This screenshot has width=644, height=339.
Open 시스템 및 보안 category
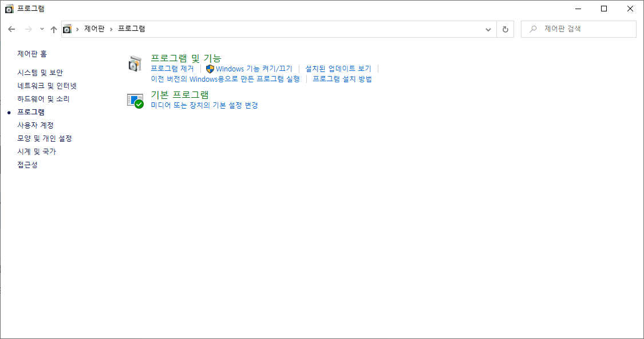(40, 73)
